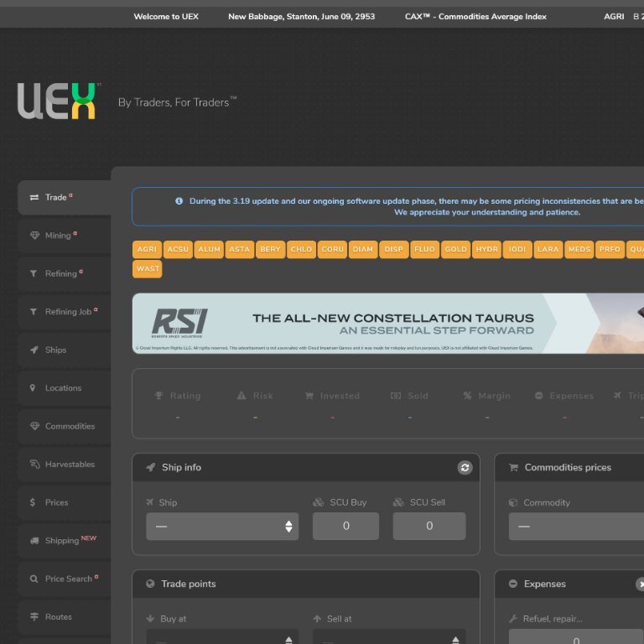Click the Refining Job funnel icon
644x644 pixels.
[34, 312]
